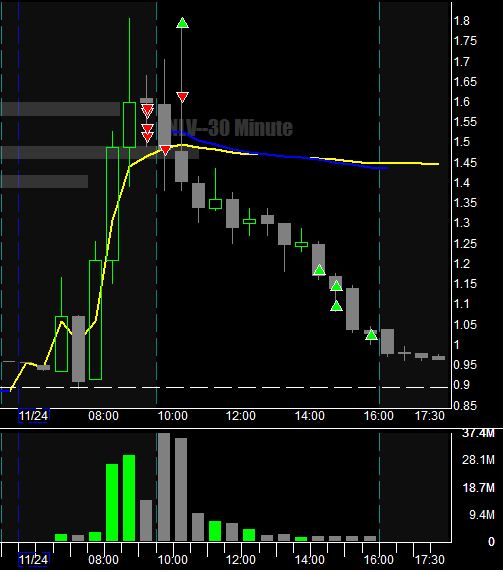Viewport: 504px width, 572px height.
Task: Click the green buy marker near 1.15
Action: click(x=336, y=286)
